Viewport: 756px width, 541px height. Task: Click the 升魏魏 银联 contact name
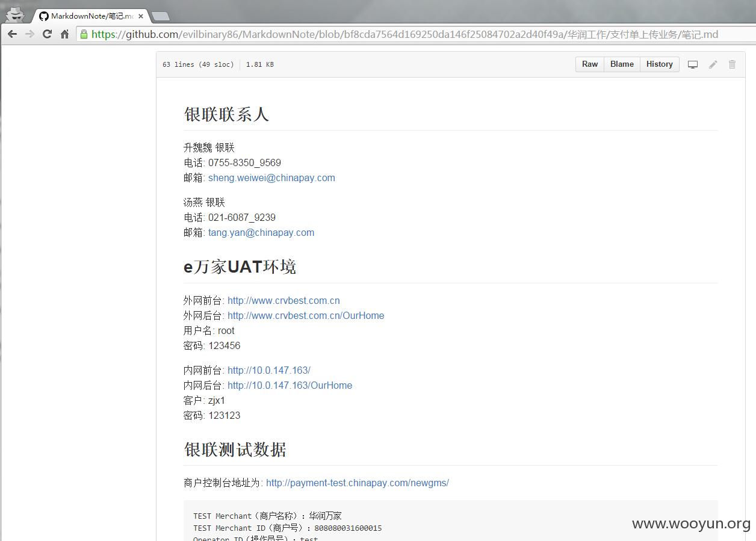click(209, 147)
